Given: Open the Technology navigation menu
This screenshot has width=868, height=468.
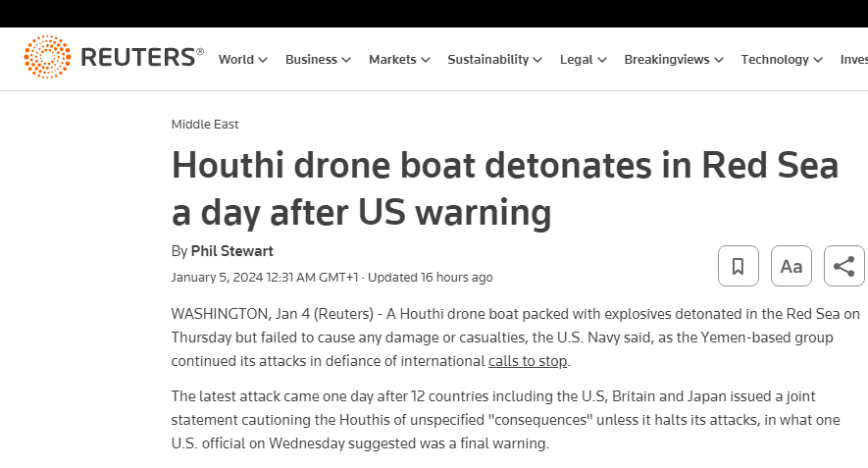Looking at the screenshot, I should [775, 59].
